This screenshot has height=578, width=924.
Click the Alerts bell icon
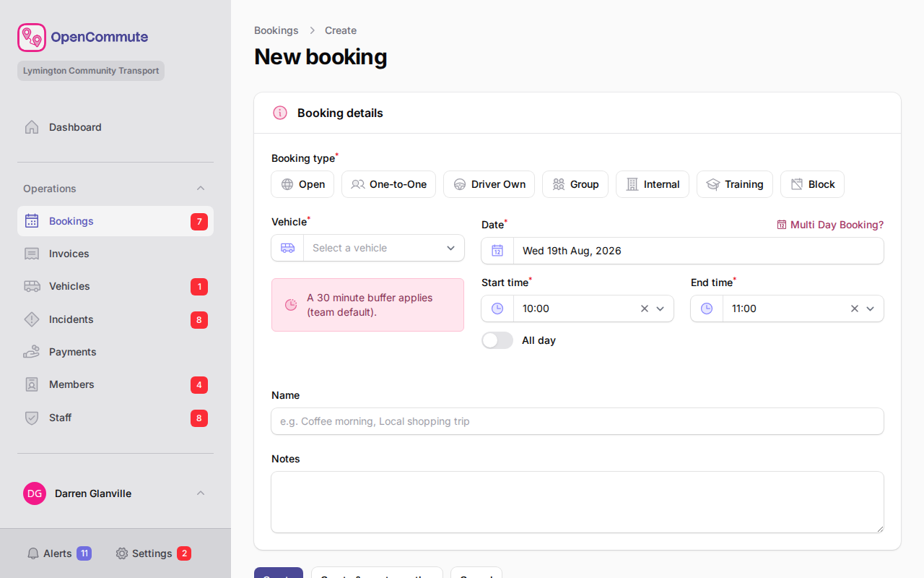33,553
